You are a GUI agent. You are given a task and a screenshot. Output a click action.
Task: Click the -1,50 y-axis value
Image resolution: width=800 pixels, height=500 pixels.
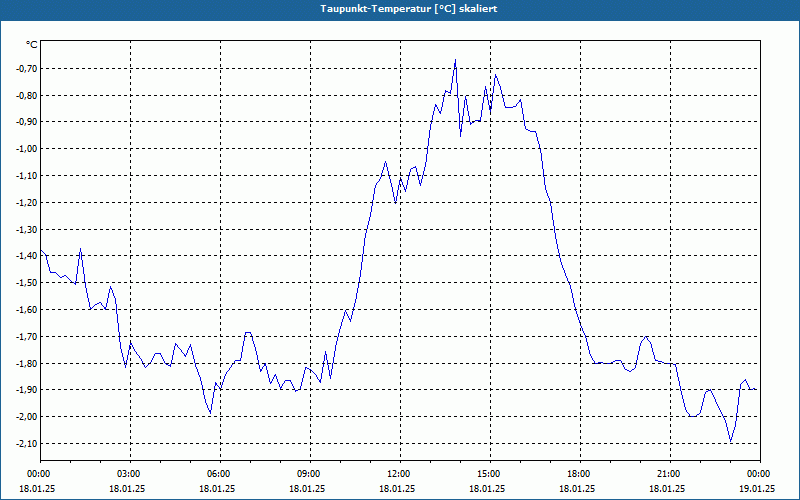(x=27, y=283)
